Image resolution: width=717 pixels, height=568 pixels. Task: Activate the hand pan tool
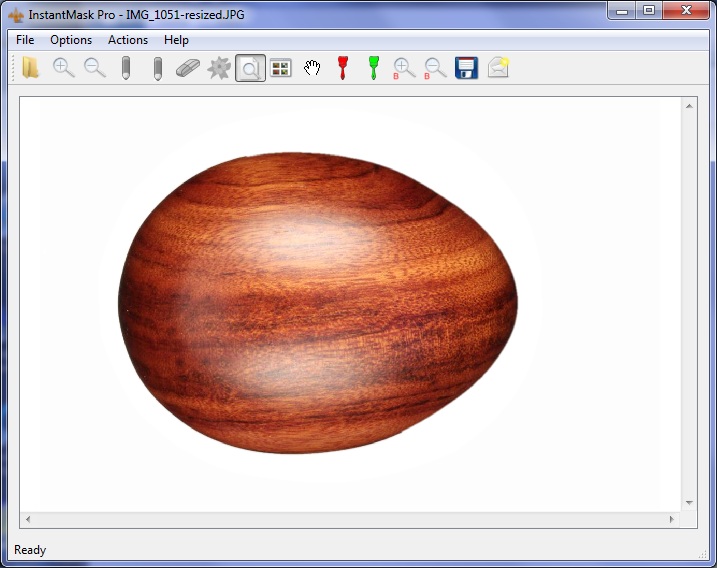312,68
